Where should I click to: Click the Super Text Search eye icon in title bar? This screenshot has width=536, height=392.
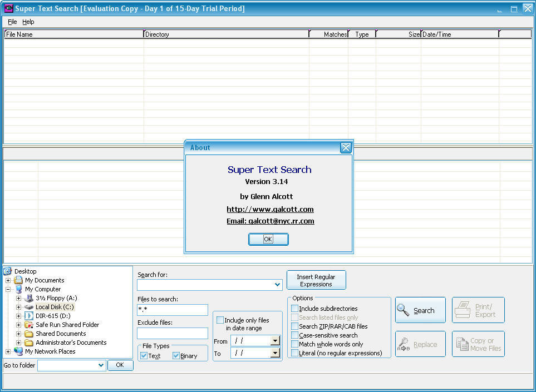(8, 8)
